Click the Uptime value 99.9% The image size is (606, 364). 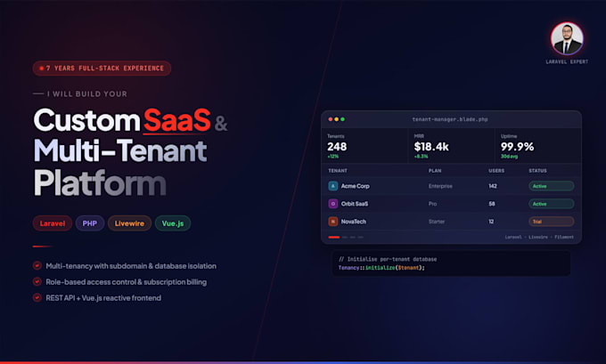[517, 147]
